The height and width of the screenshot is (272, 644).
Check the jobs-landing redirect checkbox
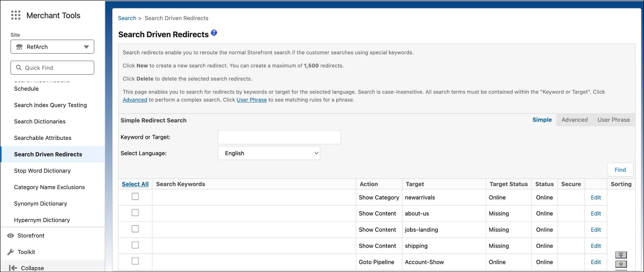(x=135, y=229)
